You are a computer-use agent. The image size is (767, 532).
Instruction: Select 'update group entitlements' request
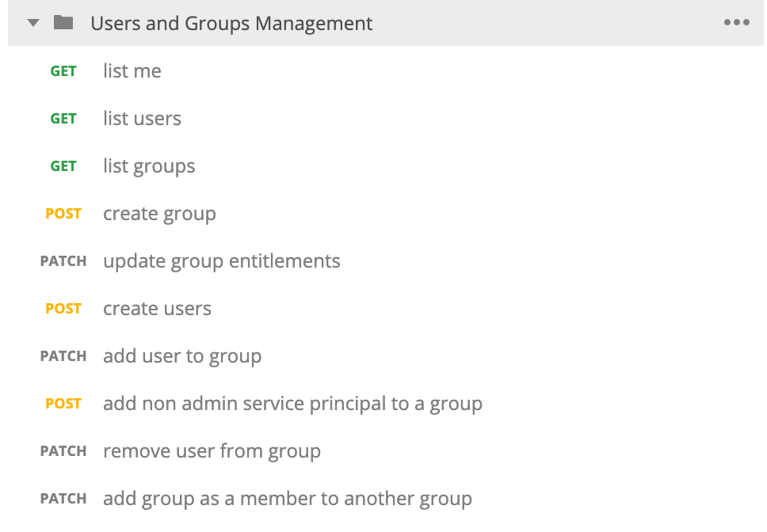(222, 261)
